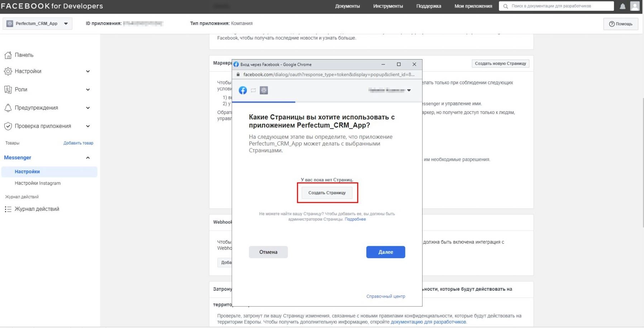This screenshot has height=328, width=644.
Task: Open the Инструменты menu
Action: click(x=388, y=6)
